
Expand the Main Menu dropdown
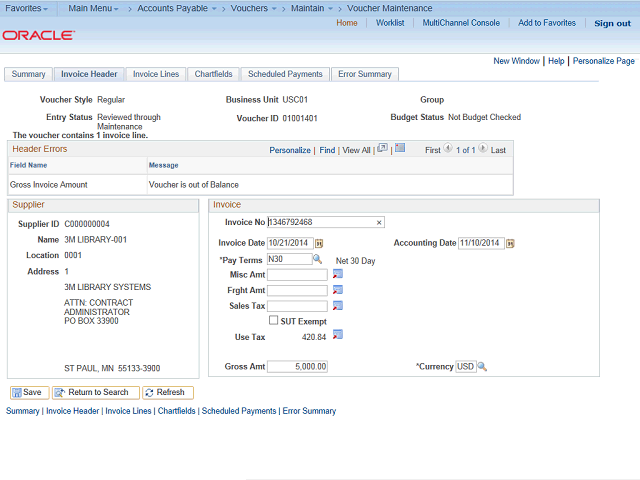(93, 8)
